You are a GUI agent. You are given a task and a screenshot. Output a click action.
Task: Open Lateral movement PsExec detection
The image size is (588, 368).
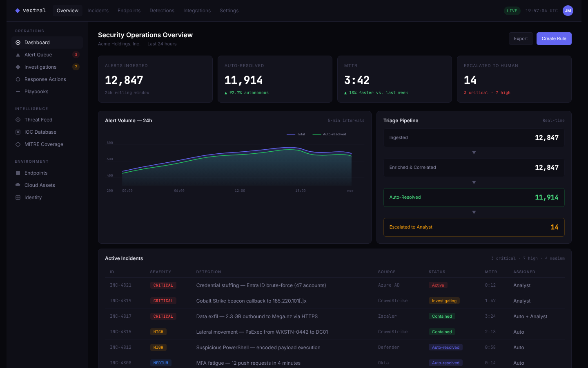(x=262, y=332)
